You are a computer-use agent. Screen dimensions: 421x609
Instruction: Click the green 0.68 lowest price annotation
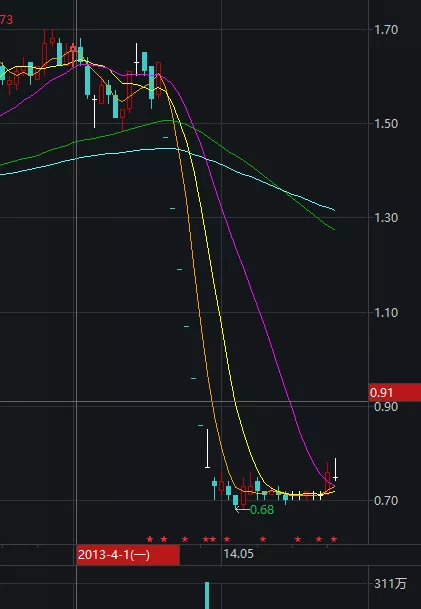tap(262, 510)
